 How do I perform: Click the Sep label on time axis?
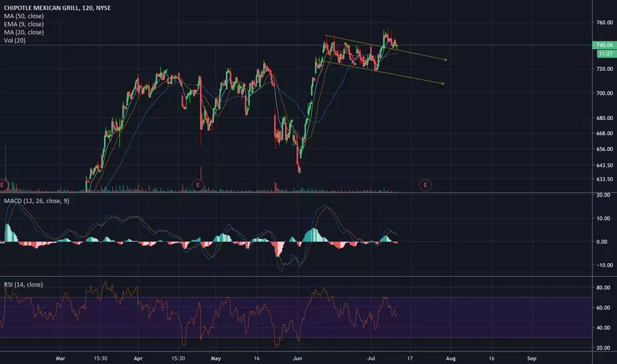[x=532, y=359]
